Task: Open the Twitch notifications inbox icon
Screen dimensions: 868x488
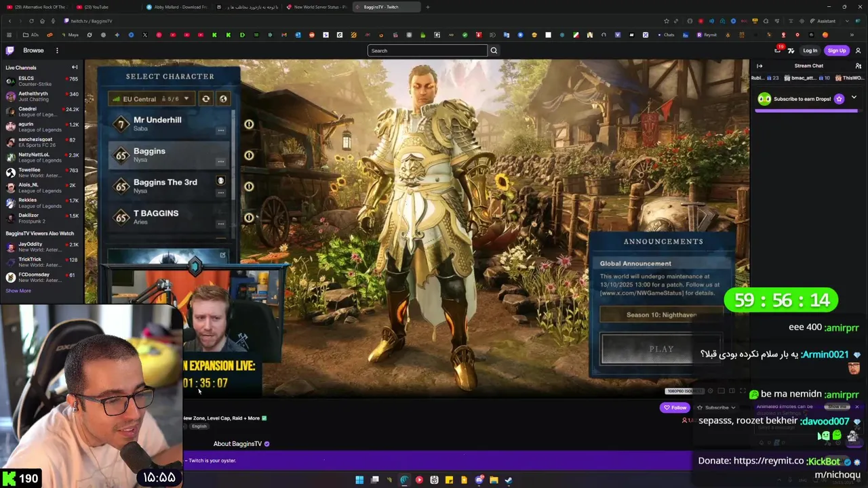Action: pyautogui.click(x=778, y=50)
